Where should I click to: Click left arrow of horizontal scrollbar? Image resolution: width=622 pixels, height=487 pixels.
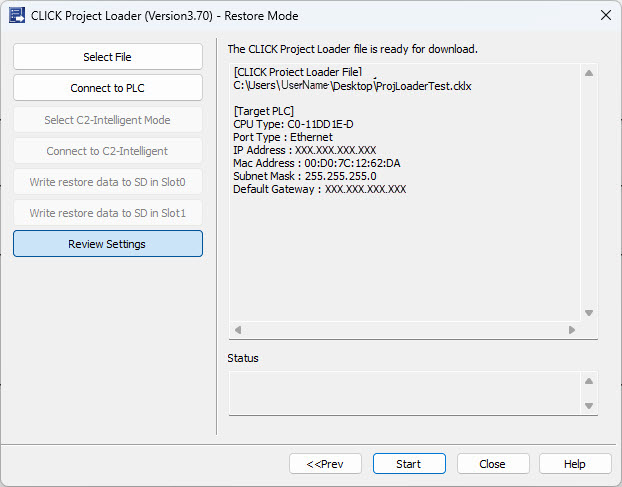pos(238,330)
